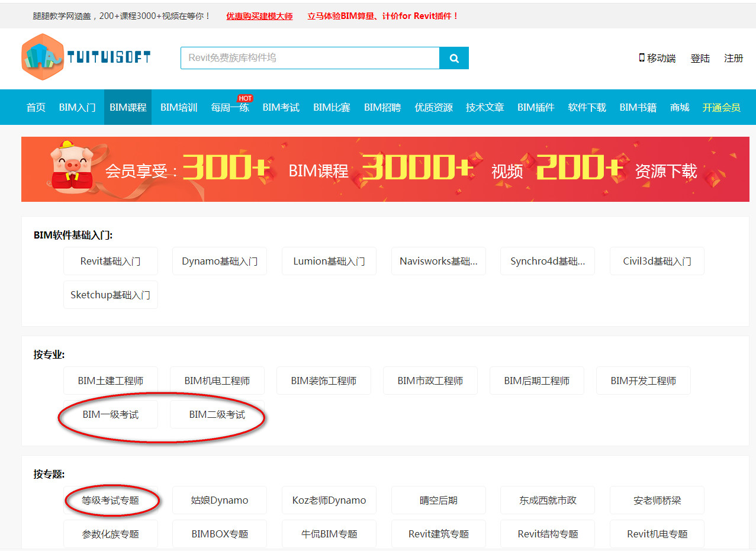Choose BIM装饰工程师 category
This screenshot has width=756, height=551.
tap(324, 381)
